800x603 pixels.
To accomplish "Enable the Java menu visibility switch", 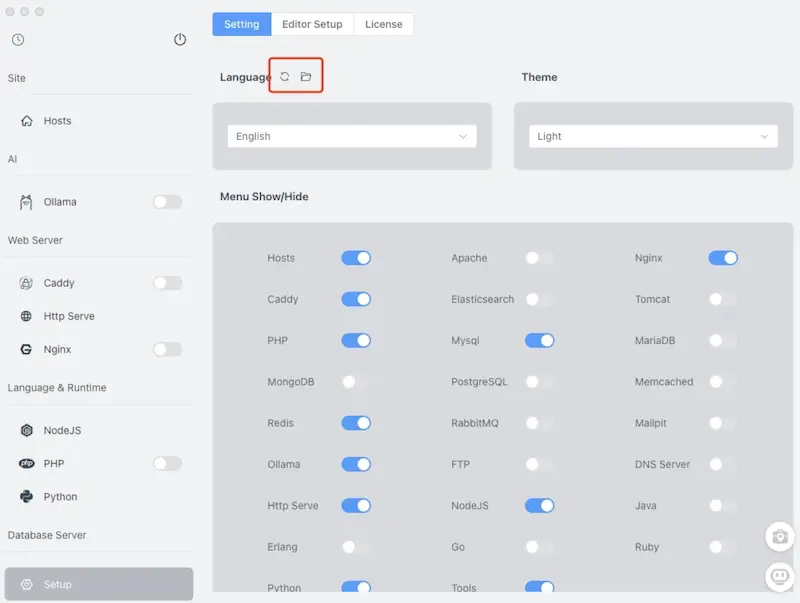I will [x=723, y=506].
